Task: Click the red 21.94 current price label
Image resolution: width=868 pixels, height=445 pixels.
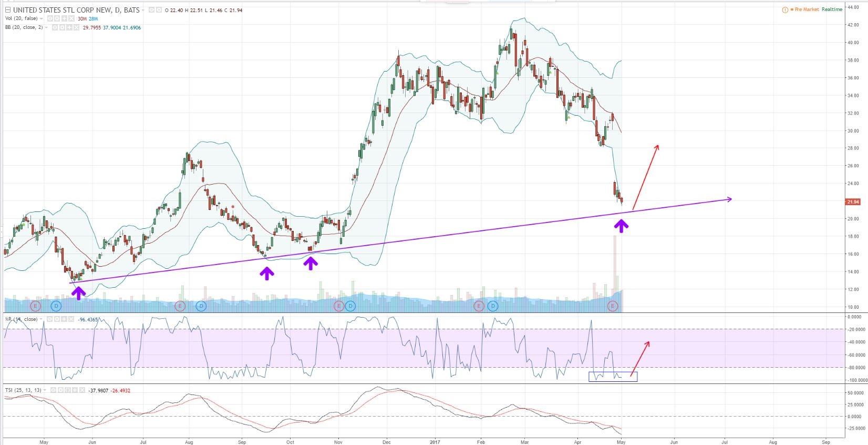Action: tap(853, 202)
